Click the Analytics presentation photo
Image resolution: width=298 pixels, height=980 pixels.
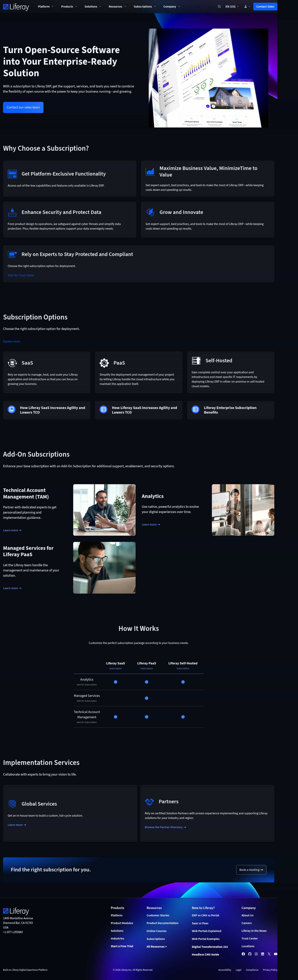pyautogui.click(x=243, y=510)
